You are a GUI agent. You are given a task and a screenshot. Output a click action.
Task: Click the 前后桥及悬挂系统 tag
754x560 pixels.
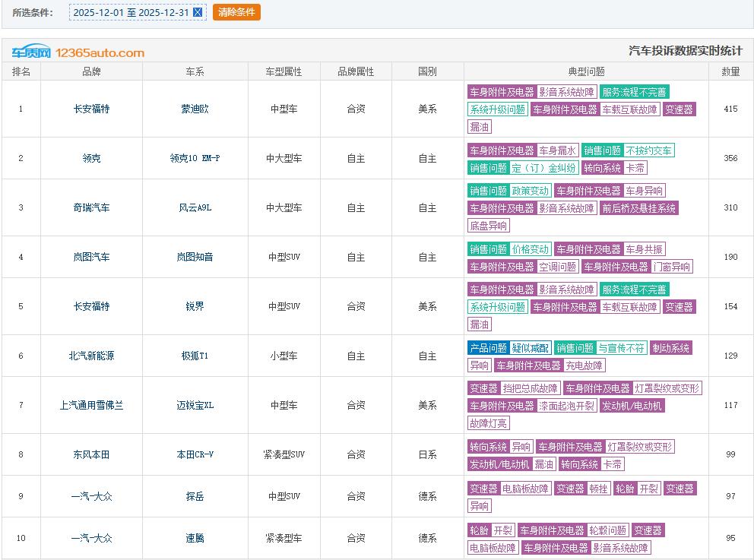coord(639,208)
